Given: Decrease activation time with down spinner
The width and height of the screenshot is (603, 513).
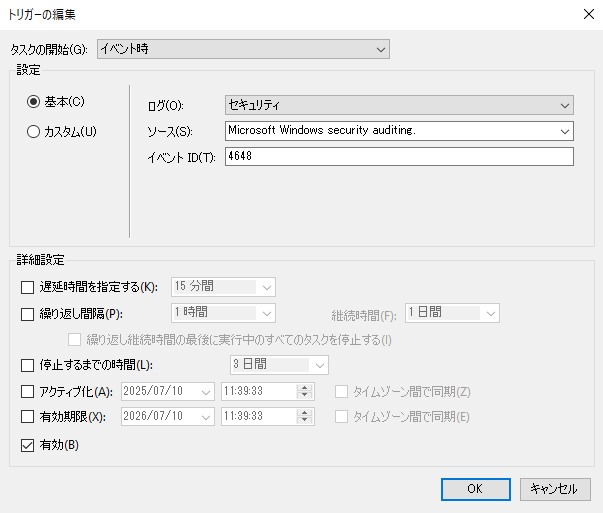Looking at the screenshot, I should point(305,396).
